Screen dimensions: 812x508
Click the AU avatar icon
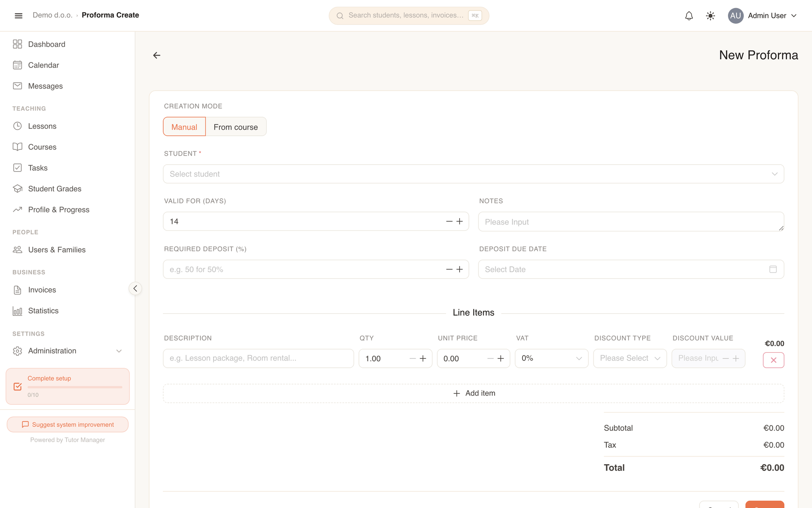pyautogui.click(x=736, y=15)
